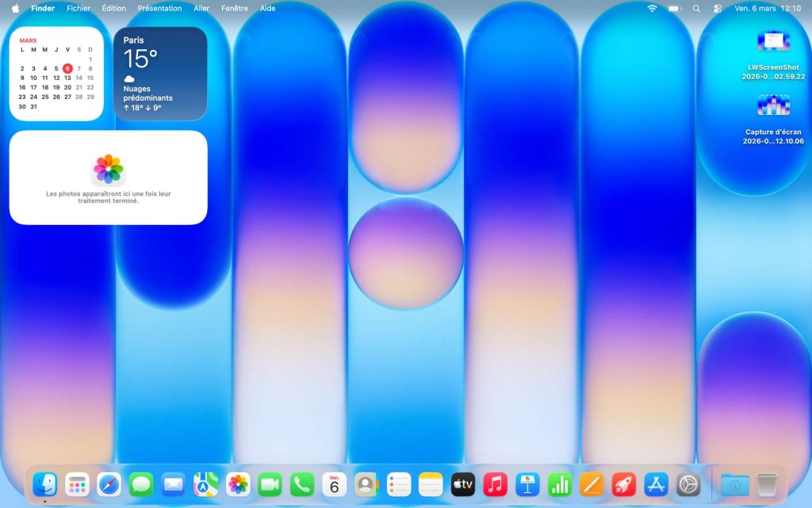Open the App Store from the Dock
The height and width of the screenshot is (508, 812).
coord(655,484)
